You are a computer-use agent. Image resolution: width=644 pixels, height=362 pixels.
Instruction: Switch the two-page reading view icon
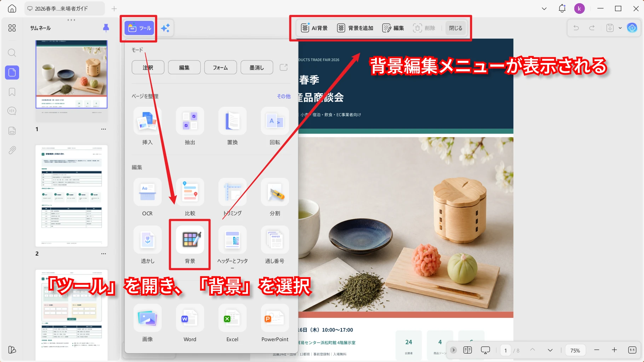point(467,350)
